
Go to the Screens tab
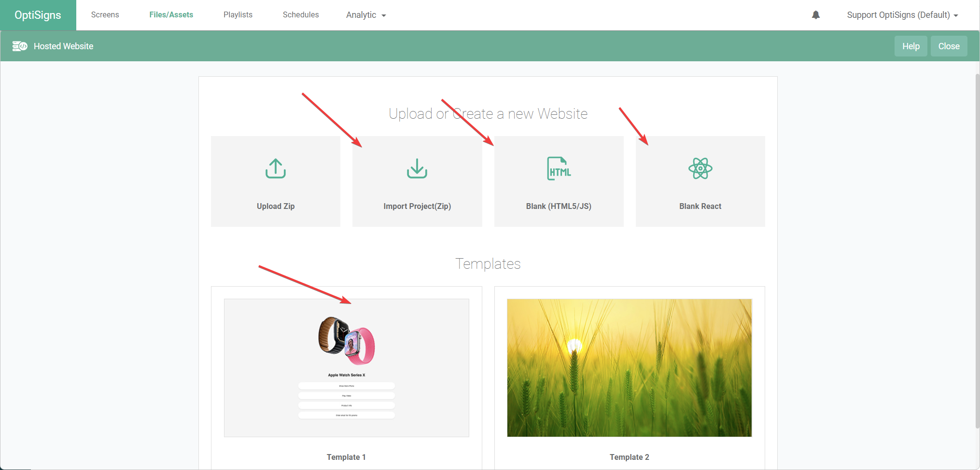[x=105, y=15]
